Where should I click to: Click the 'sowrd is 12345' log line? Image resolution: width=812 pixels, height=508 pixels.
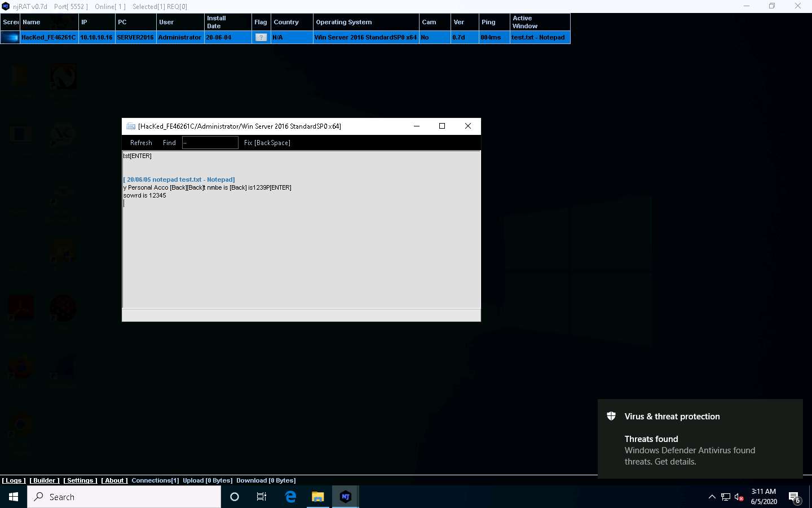(145, 195)
